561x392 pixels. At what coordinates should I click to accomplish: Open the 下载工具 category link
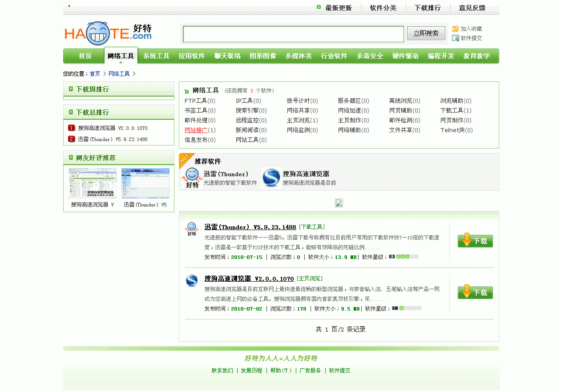coord(452,110)
